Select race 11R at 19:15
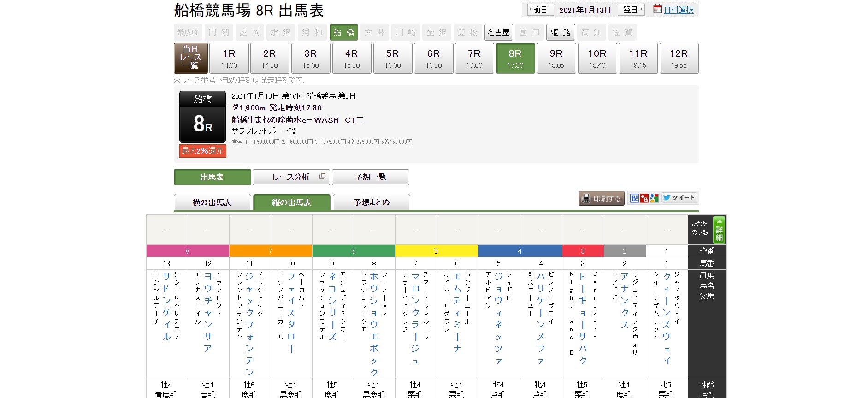This screenshot has height=398, width=868. tap(638, 58)
